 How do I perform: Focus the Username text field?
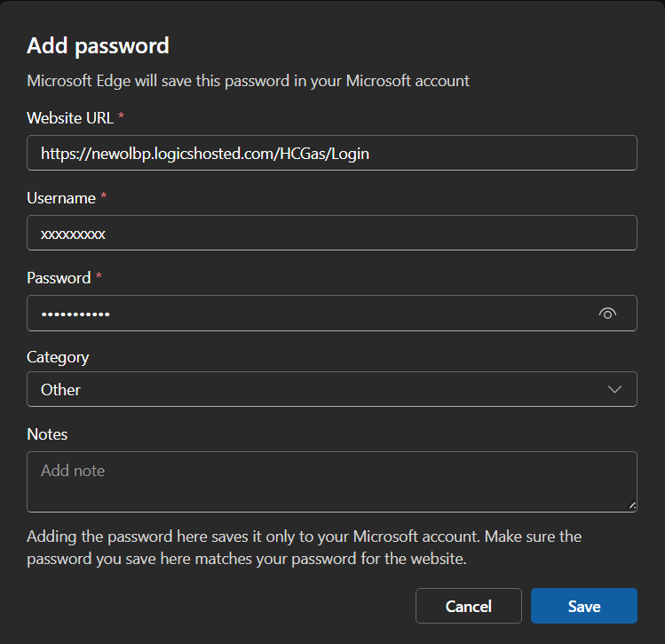click(x=331, y=233)
